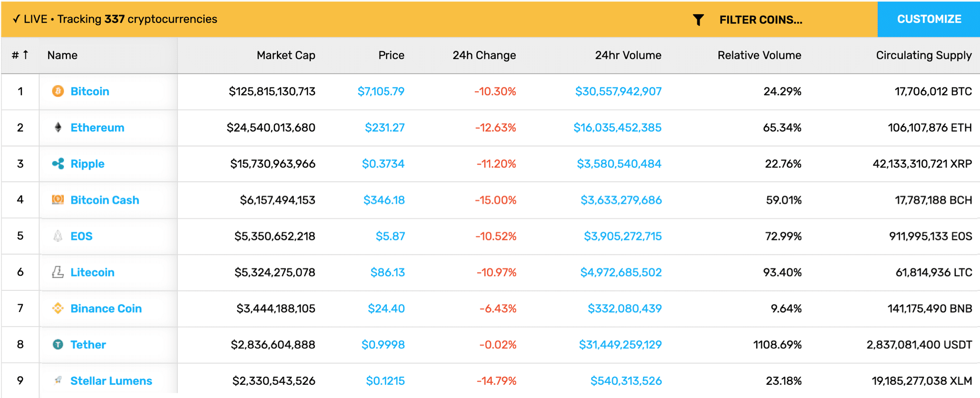980x398 pixels.
Task: Toggle rank sort arrow in # column
Action: [26, 55]
